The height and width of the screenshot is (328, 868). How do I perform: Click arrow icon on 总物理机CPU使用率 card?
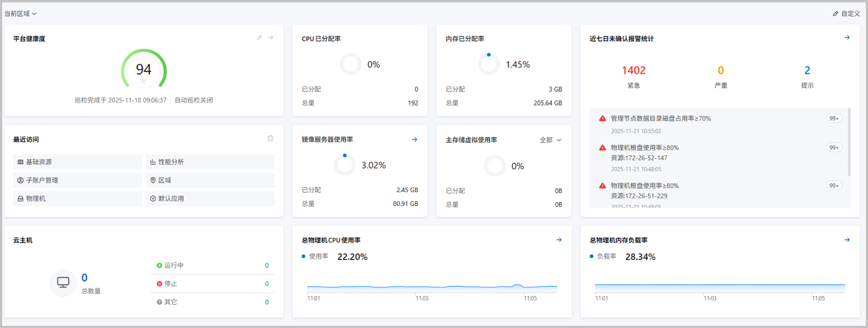point(559,240)
